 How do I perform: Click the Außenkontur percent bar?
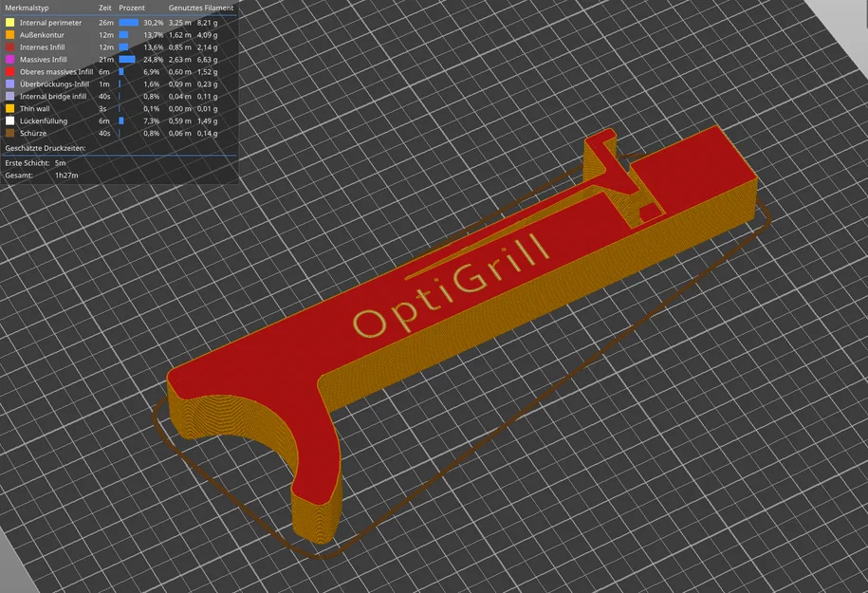123,35
